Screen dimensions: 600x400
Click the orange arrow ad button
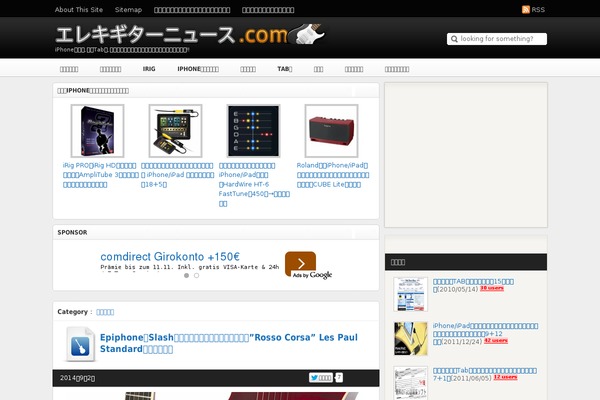pos(300,263)
